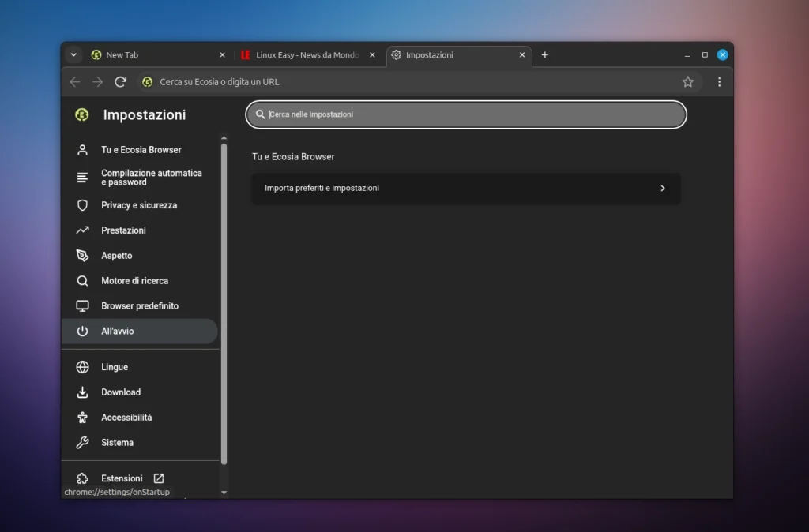
Task: Click the Ecosia logo beside Impostazioni
Action: 82,115
